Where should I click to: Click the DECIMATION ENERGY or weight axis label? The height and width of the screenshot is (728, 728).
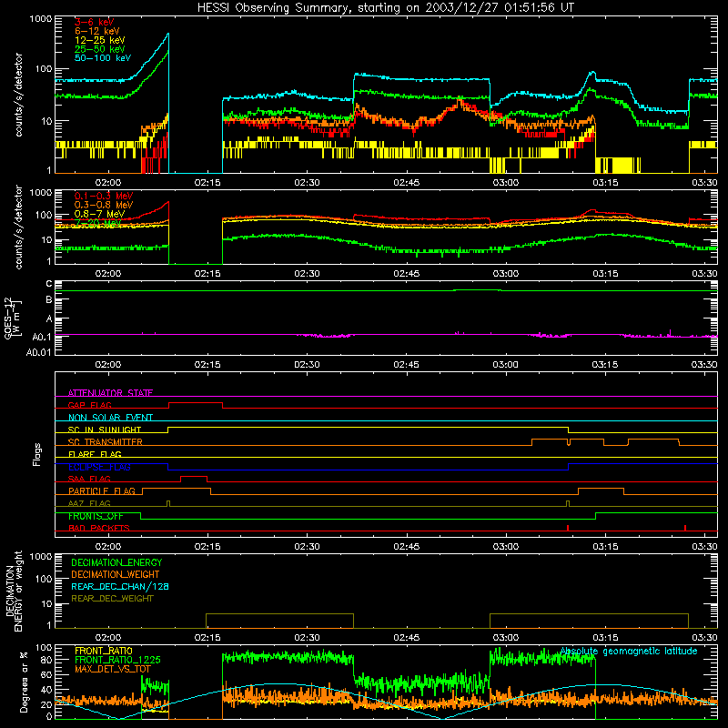[14, 591]
